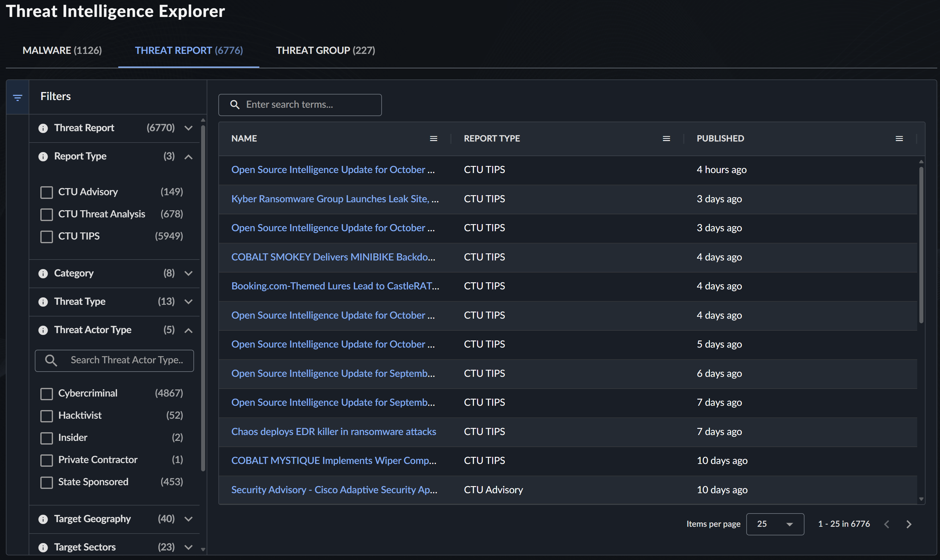Click the results table vertical scrollbar
The width and height of the screenshot is (940, 560).
coord(921,245)
